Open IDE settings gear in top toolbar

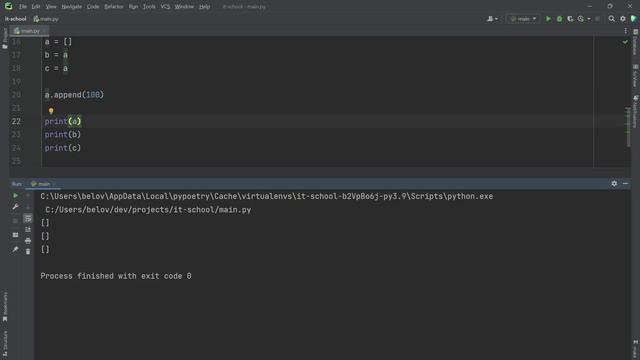(x=623, y=19)
